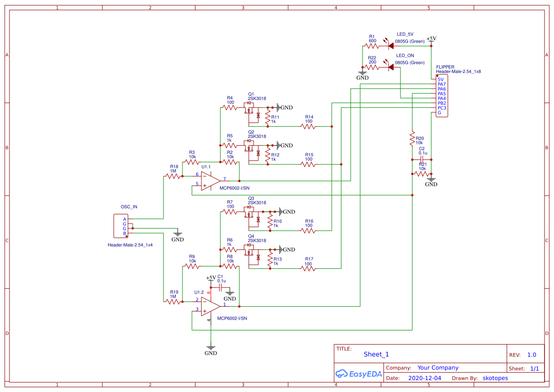This screenshot has height=392, width=554.
Task: Click the skotopes drawn-by name
Action: tap(495, 378)
